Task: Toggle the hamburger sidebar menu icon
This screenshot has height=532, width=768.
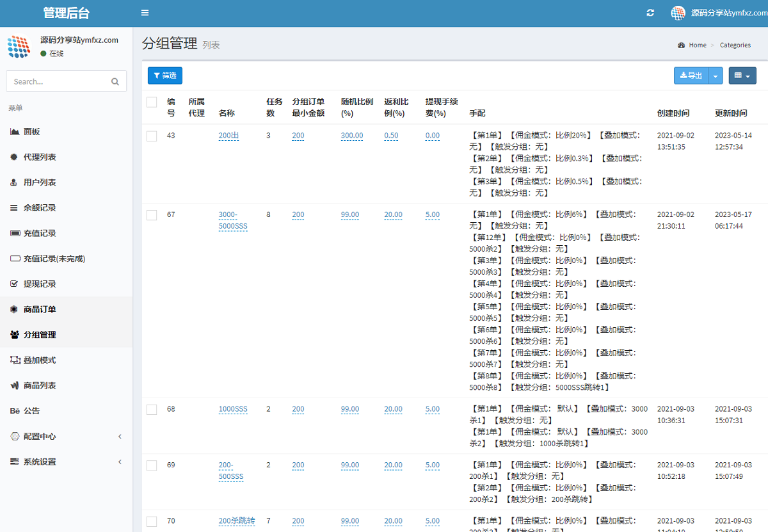Action: pos(145,13)
